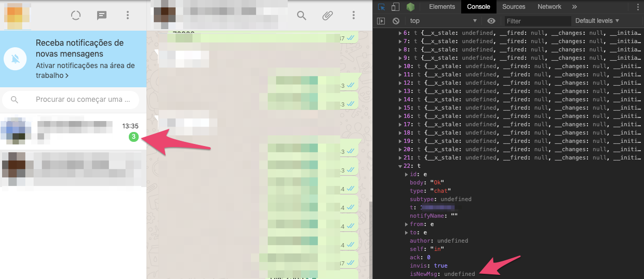Viewport: 644px width, 279px height.
Task: Click the muted notifications bell icon
Action: pos(16,59)
